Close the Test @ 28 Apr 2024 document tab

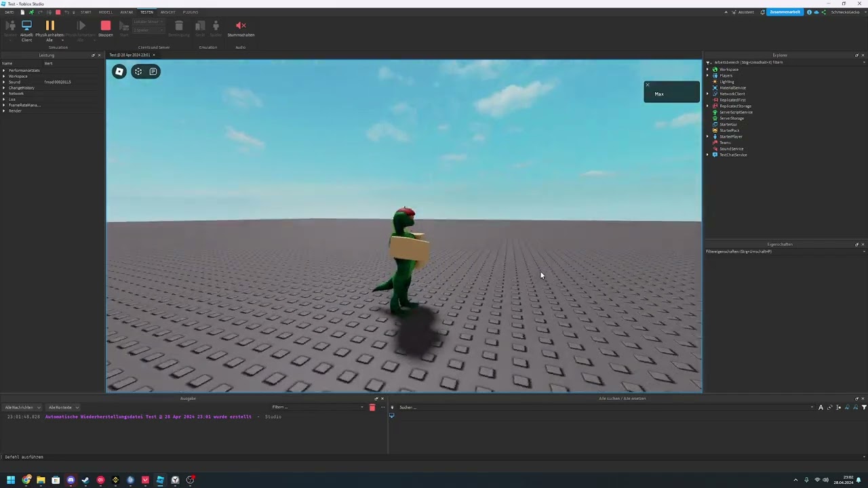click(154, 55)
